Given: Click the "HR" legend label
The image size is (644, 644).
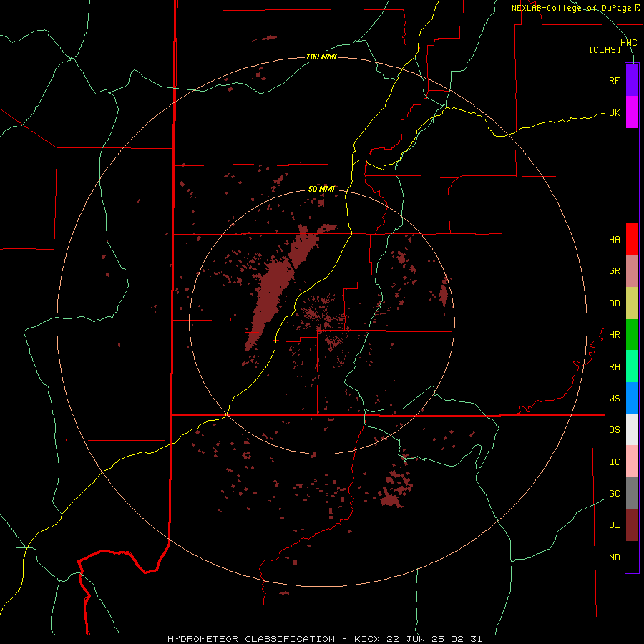Looking at the screenshot, I should tap(614, 335).
